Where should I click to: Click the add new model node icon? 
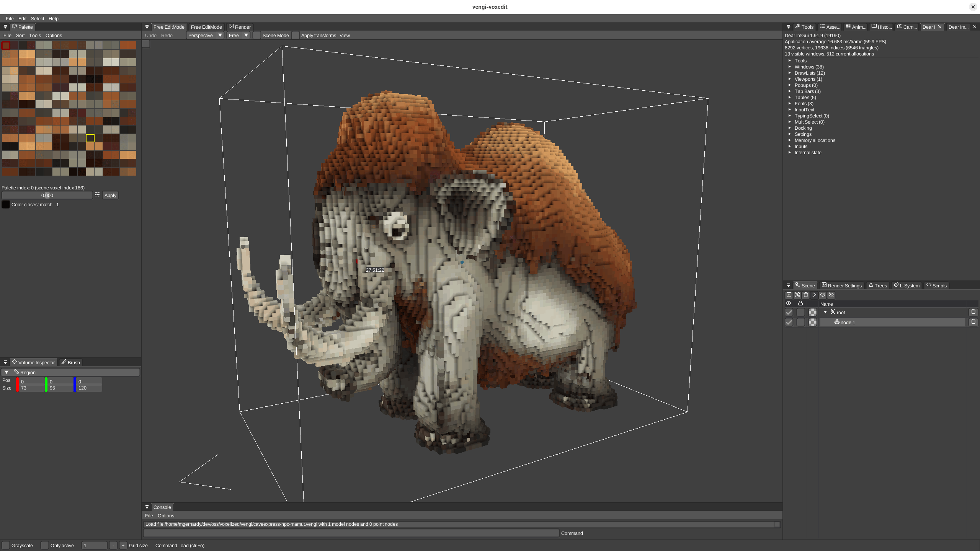point(789,295)
